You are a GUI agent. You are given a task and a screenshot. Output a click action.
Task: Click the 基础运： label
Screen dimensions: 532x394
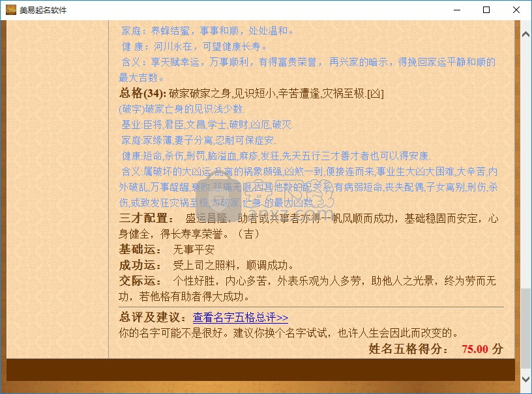click(140, 249)
